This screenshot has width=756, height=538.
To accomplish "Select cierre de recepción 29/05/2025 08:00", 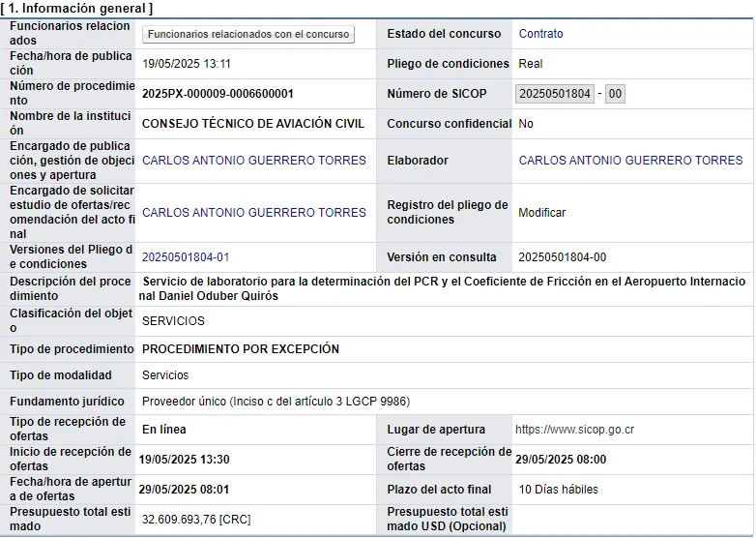I will click(561, 460).
